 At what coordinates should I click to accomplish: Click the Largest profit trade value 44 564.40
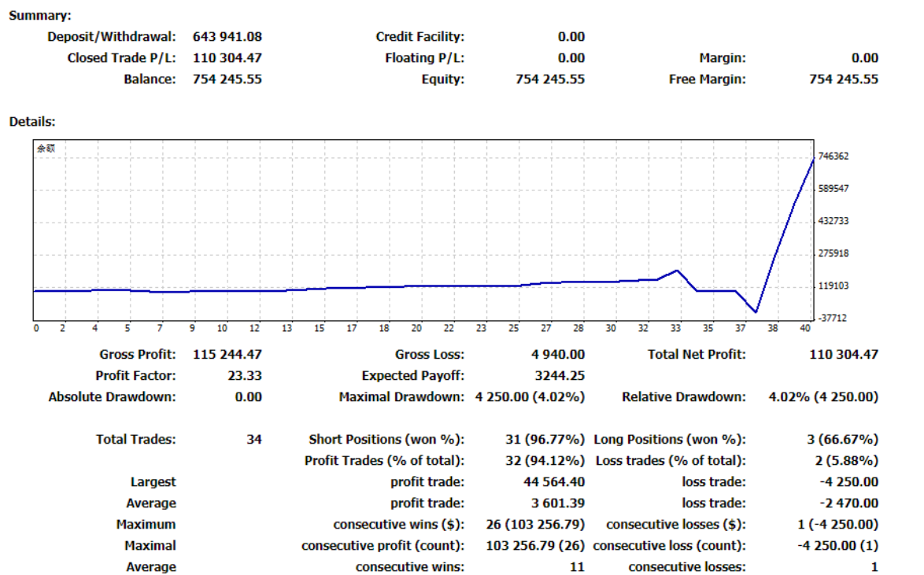point(554,482)
